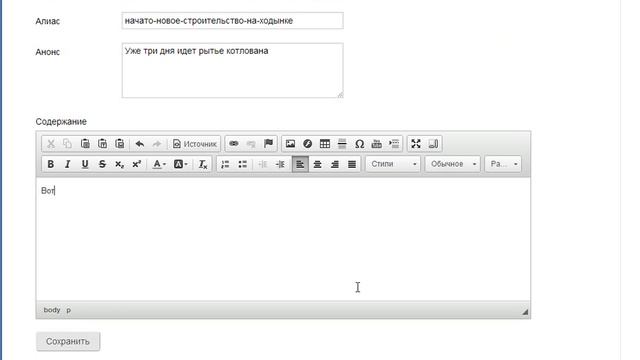
Task: Click the Содержание label
Action: (x=61, y=122)
